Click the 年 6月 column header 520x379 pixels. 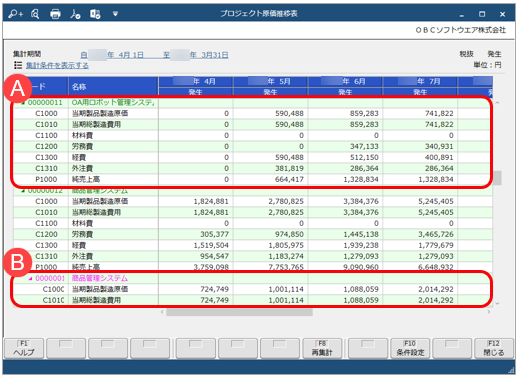(345, 81)
